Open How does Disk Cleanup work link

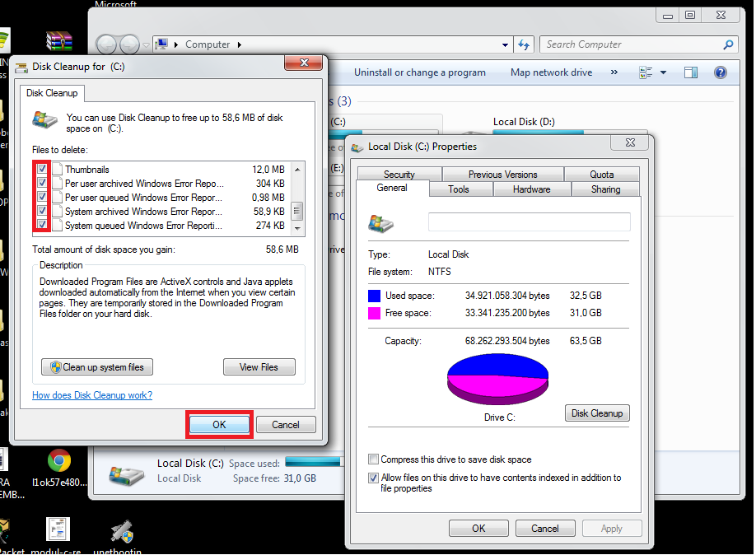tap(92, 395)
